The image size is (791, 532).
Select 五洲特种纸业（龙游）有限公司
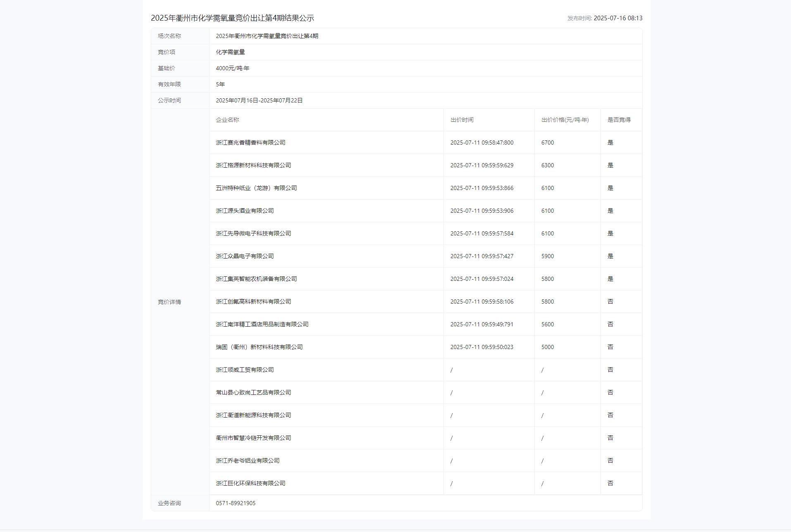(256, 188)
